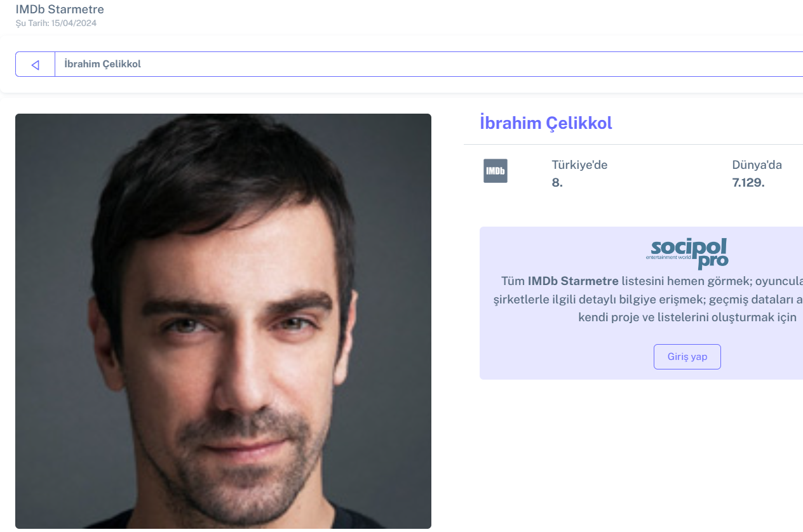Click the Şu Tarih 15/04/2024 date text
Screen dimensions: 803x532
click(x=56, y=23)
